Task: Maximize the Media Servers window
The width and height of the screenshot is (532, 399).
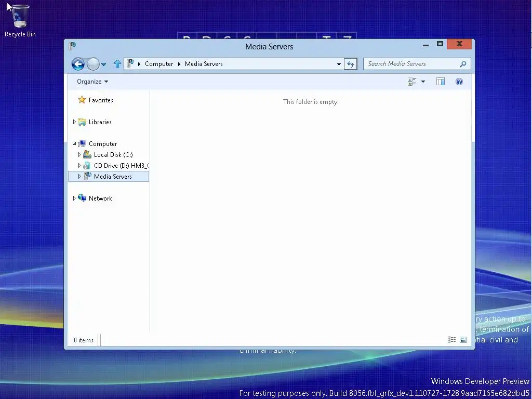Action: (x=440, y=44)
